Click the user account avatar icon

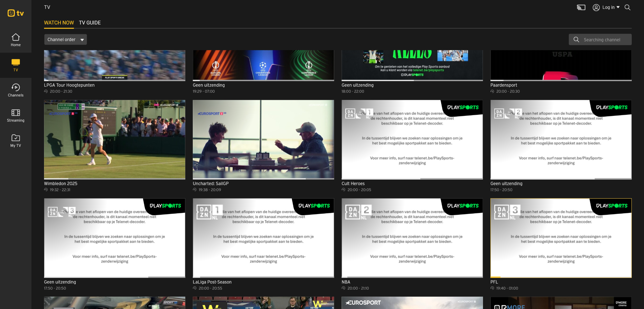tap(596, 7)
